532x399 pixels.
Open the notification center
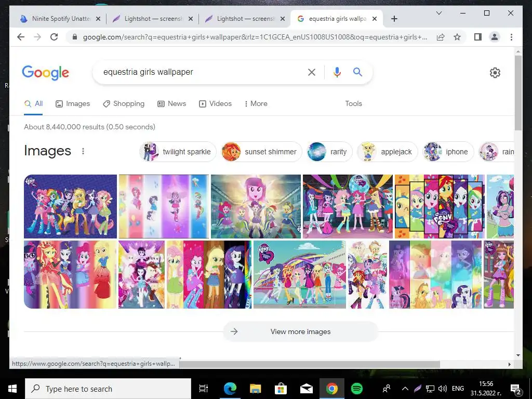pos(516,389)
